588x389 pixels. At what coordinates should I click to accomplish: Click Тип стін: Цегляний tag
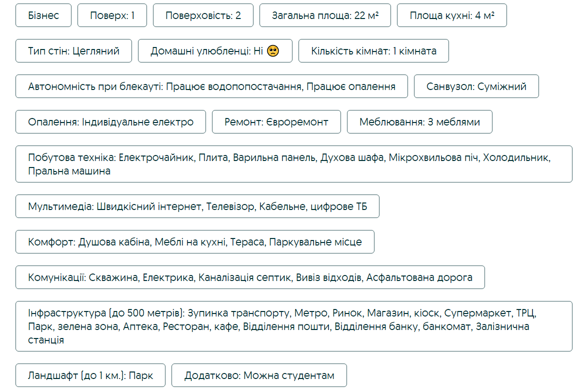coord(73,51)
